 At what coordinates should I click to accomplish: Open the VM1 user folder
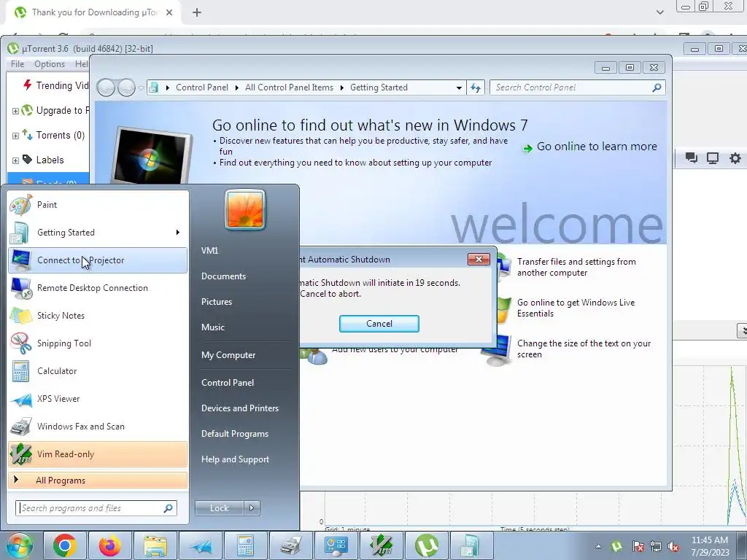coord(209,251)
